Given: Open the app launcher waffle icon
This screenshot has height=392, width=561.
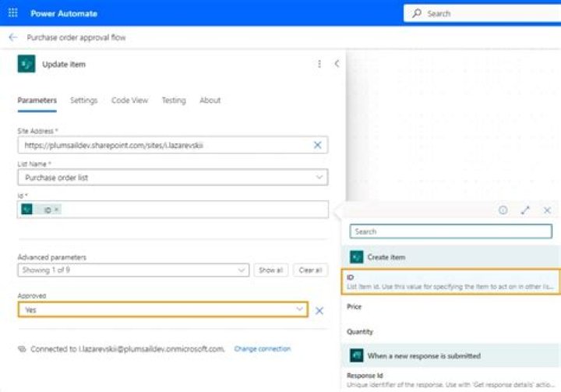Looking at the screenshot, I should pos(13,13).
